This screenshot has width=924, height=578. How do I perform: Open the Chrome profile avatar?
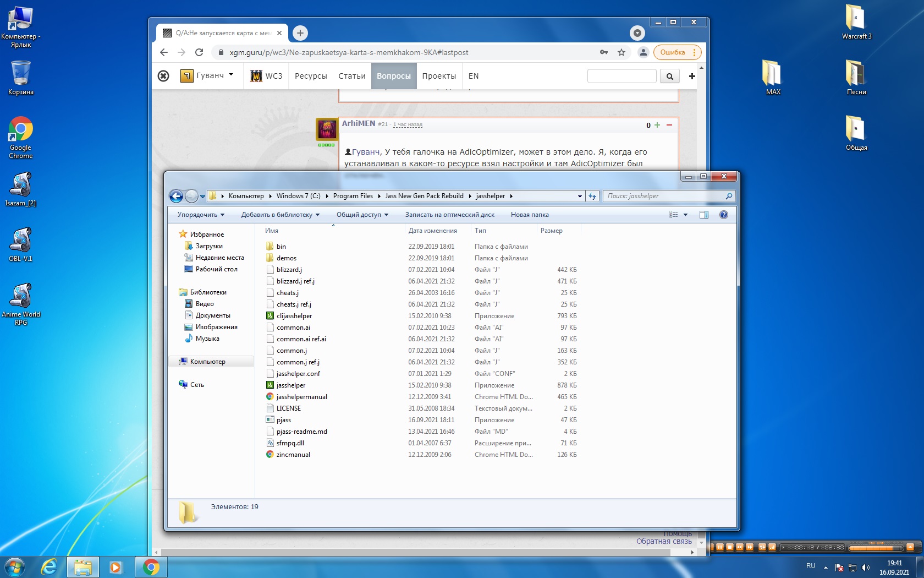[x=643, y=52]
